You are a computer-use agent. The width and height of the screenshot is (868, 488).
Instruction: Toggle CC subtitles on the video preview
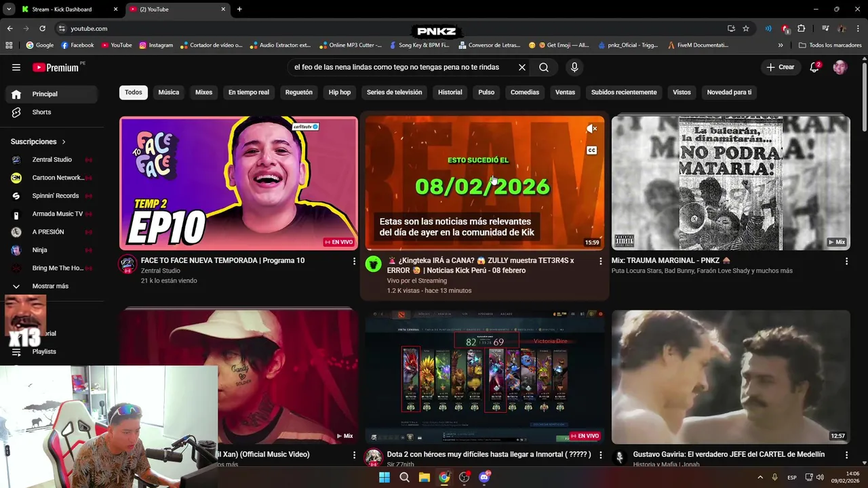point(591,150)
